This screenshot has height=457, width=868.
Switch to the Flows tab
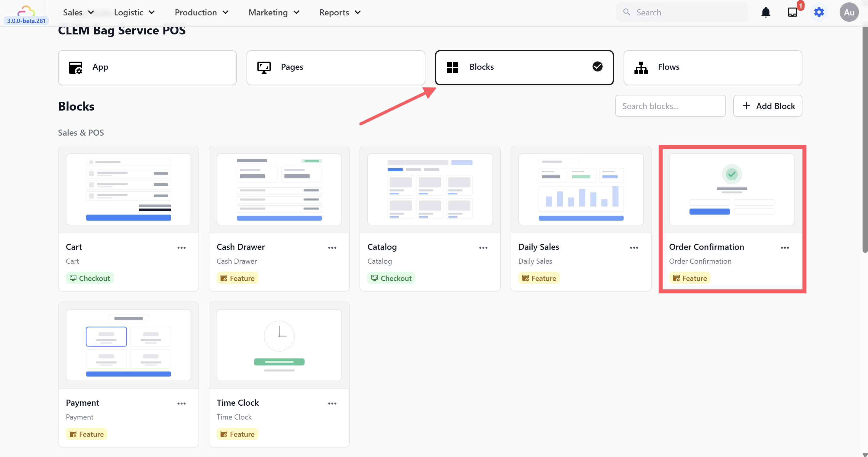(712, 67)
